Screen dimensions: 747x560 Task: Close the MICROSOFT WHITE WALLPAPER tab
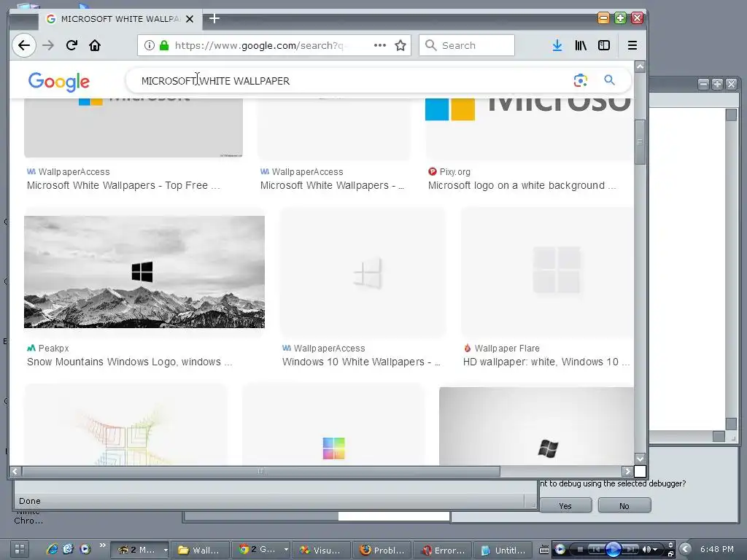pos(190,19)
